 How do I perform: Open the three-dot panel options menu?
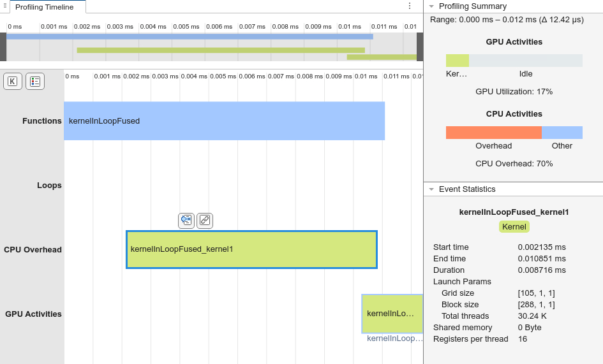[410, 6]
